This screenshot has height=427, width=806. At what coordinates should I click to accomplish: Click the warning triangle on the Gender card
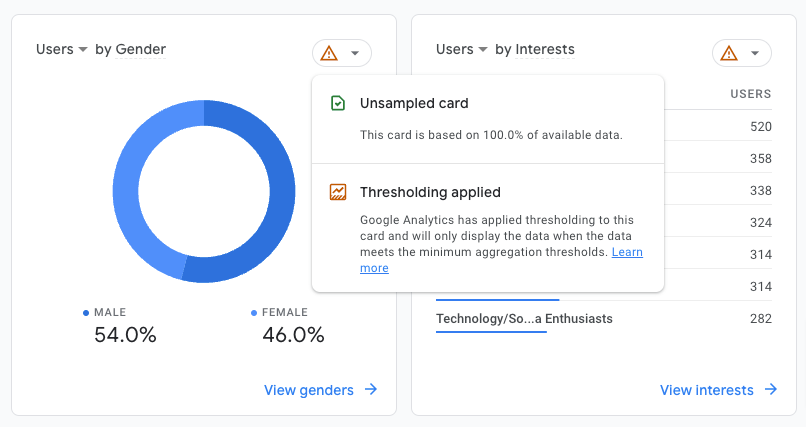pos(329,53)
